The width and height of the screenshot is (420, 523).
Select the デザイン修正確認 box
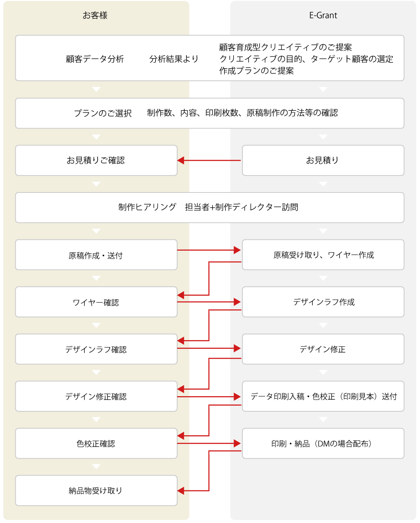click(96, 397)
